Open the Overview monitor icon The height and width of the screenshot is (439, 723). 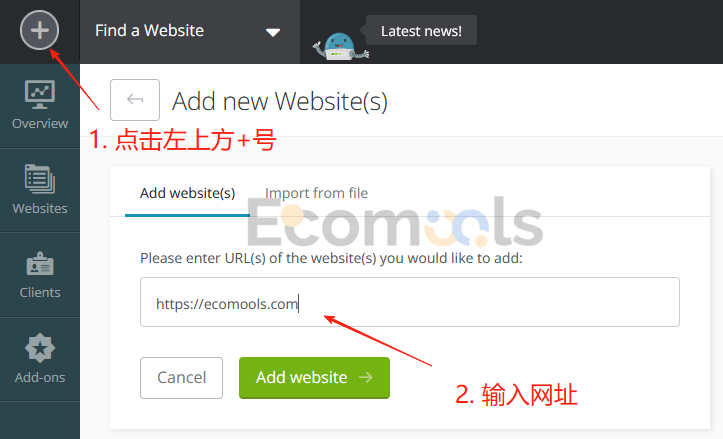(x=40, y=94)
